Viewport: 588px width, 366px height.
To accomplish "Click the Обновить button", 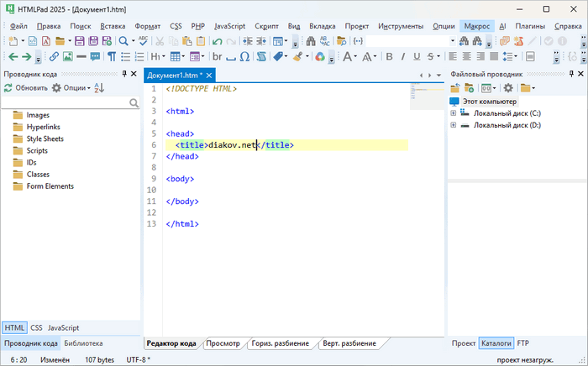I will click(25, 87).
